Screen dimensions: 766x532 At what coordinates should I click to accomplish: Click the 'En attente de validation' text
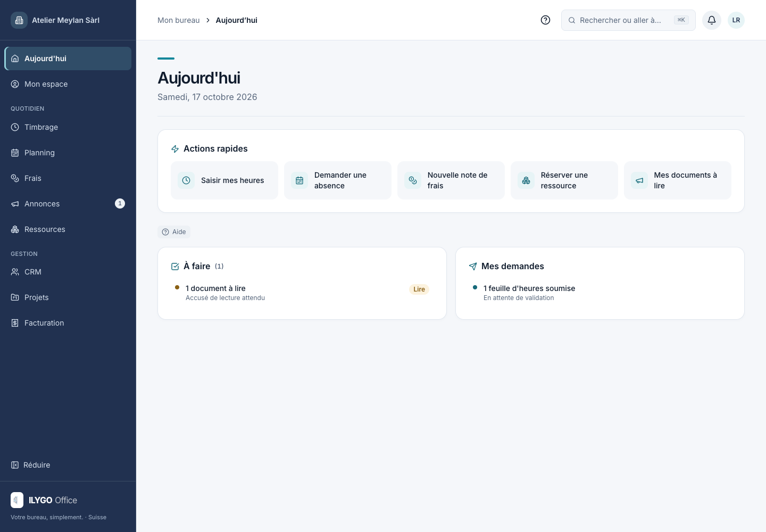[x=519, y=298]
